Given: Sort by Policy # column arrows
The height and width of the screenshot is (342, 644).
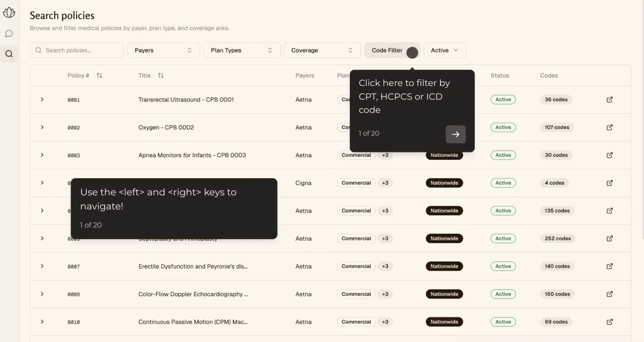Looking at the screenshot, I should pyautogui.click(x=99, y=75).
